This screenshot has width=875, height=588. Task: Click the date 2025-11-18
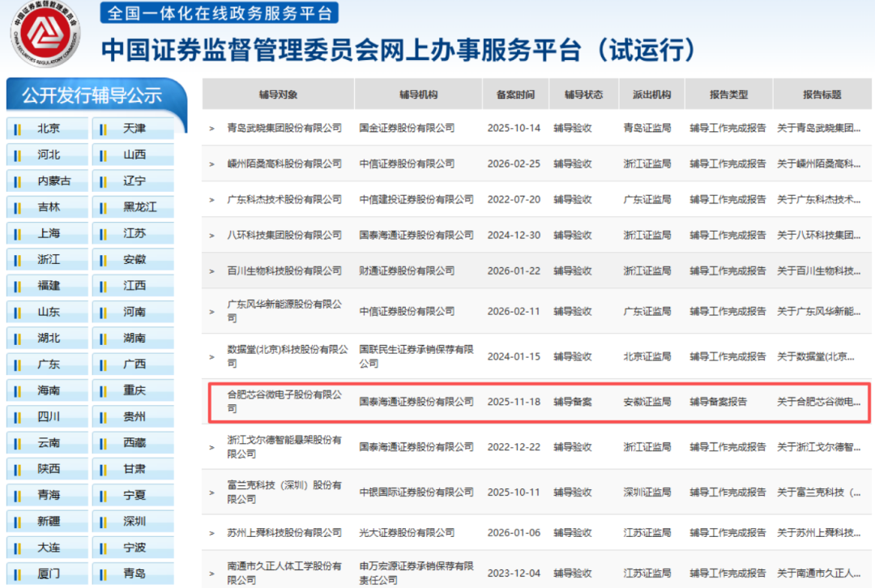coord(514,403)
